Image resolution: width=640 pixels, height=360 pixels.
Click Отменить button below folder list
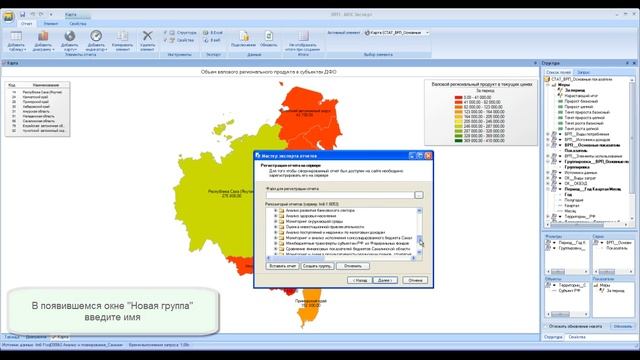(353, 266)
